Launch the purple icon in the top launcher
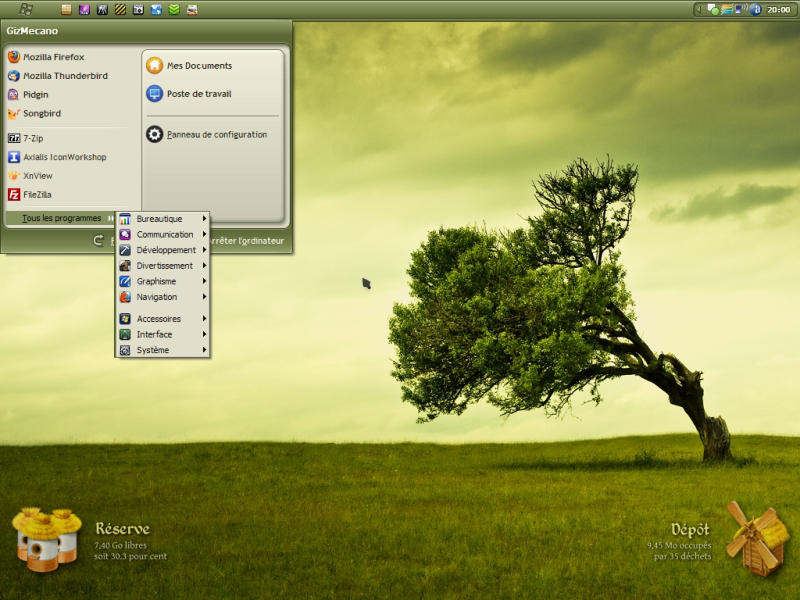Viewport: 800px width, 600px height. click(85, 9)
